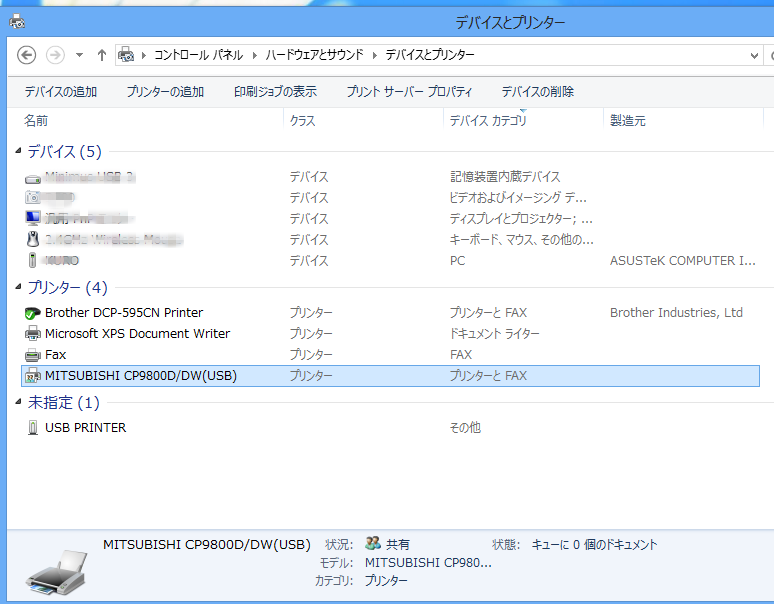Select Microsoft XPS Document Writer icon
Screen dimensions: 774x604
click(x=33, y=334)
